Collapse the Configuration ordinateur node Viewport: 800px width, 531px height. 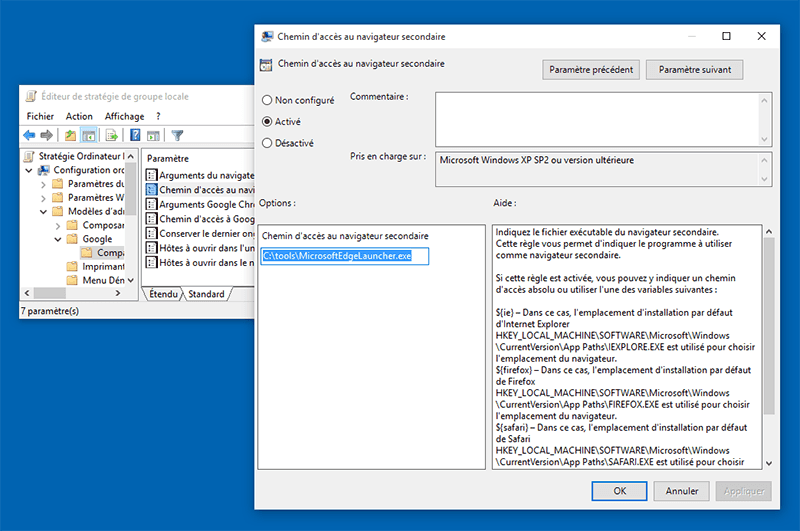pos(29,170)
